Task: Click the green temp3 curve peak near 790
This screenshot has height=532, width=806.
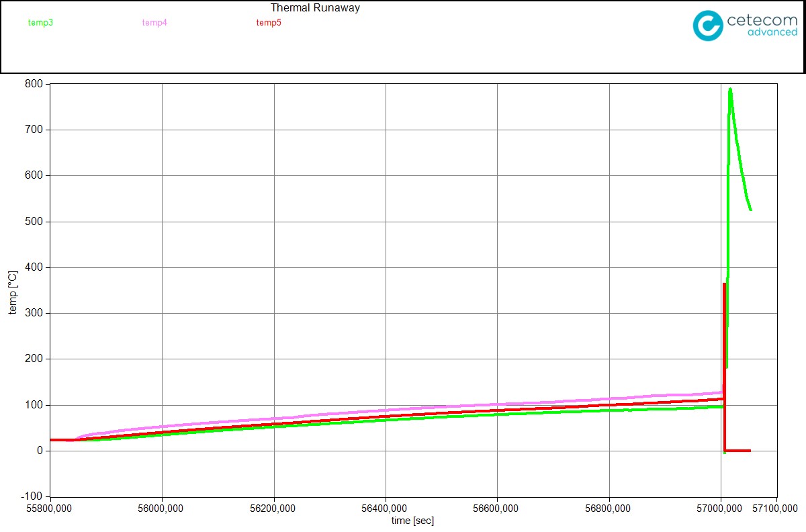Action: [x=730, y=89]
